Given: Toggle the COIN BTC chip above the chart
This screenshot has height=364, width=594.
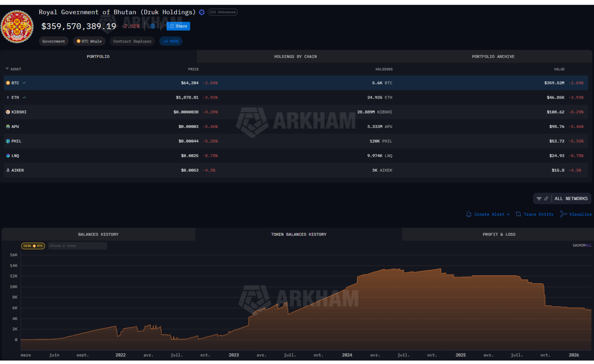Looking at the screenshot, I should pos(33,246).
